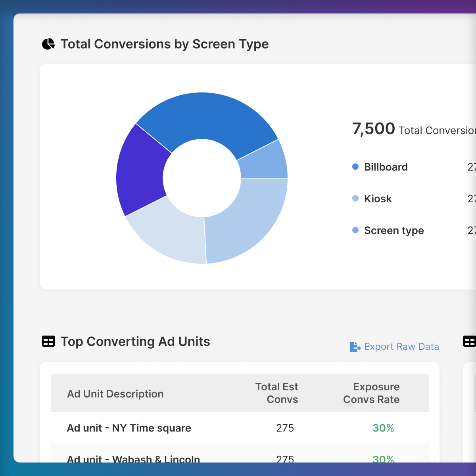Image resolution: width=476 pixels, height=476 pixels.
Task: Click the Screen type legend color dot
Action: [355, 230]
